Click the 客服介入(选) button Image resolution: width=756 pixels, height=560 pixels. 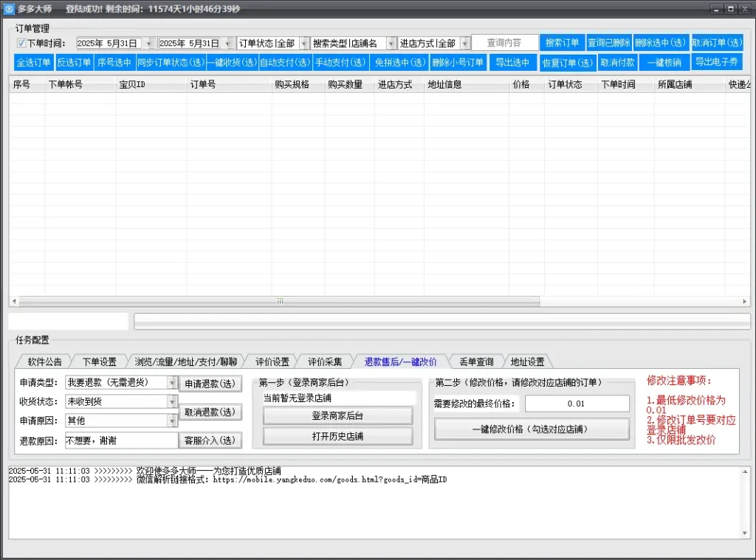(x=210, y=440)
